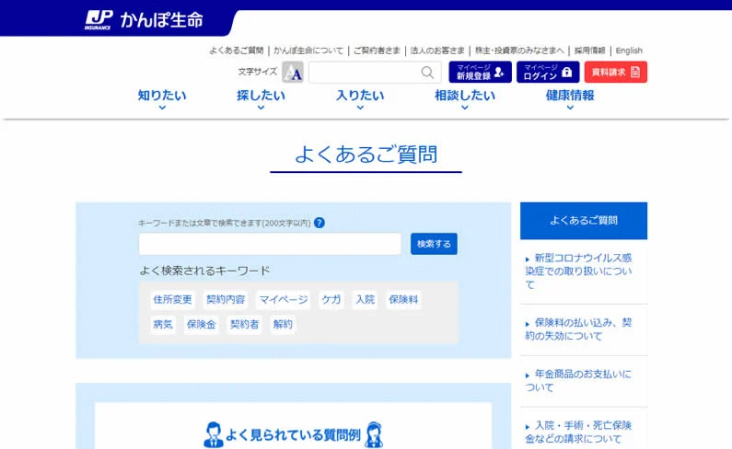Click the female operator icon beside 質問例
The width and height of the screenshot is (732, 449).
tap(374, 434)
